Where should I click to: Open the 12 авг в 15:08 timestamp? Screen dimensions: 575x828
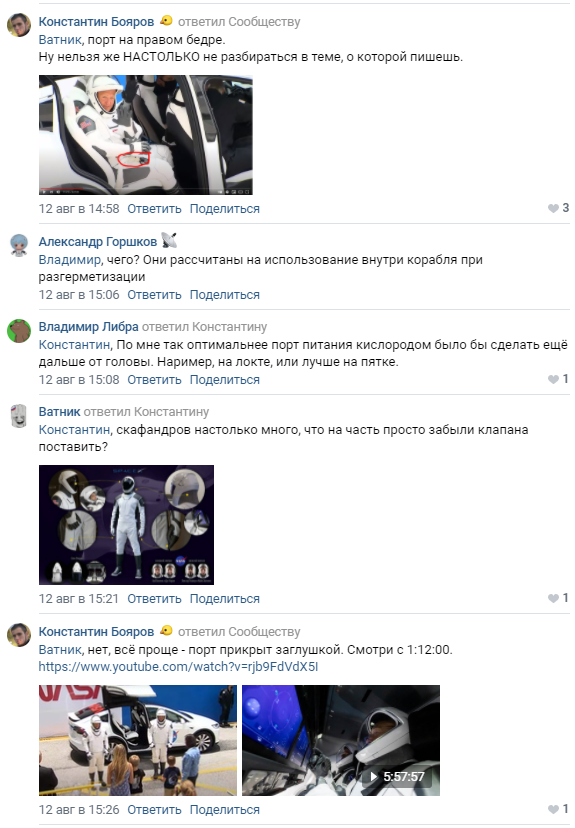[79, 380]
